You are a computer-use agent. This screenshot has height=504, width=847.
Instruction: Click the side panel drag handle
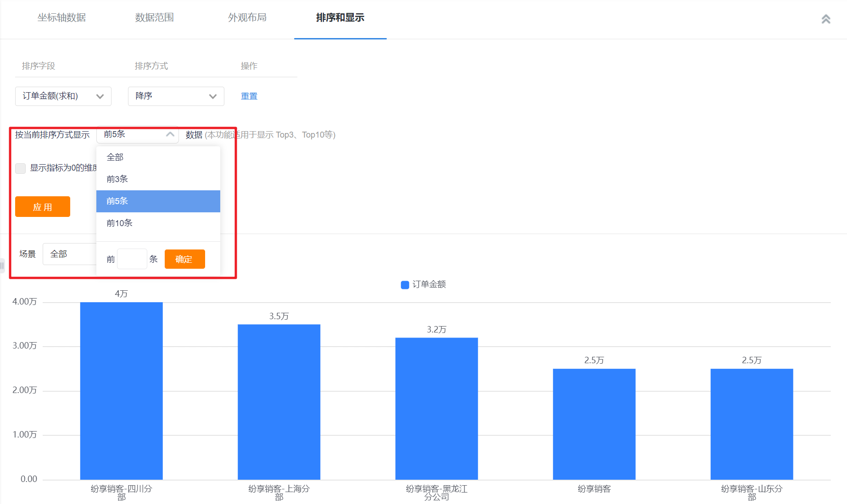point(2,266)
